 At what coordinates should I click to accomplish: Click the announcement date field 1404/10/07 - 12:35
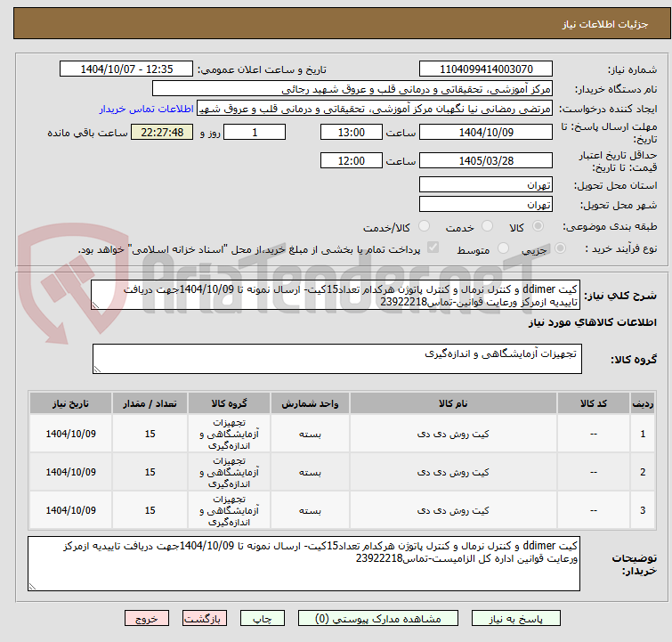[126, 69]
